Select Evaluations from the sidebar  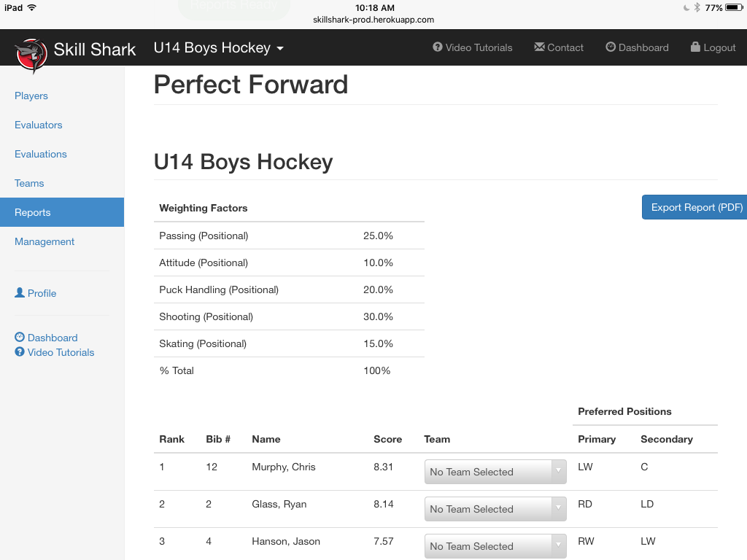coord(41,154)
